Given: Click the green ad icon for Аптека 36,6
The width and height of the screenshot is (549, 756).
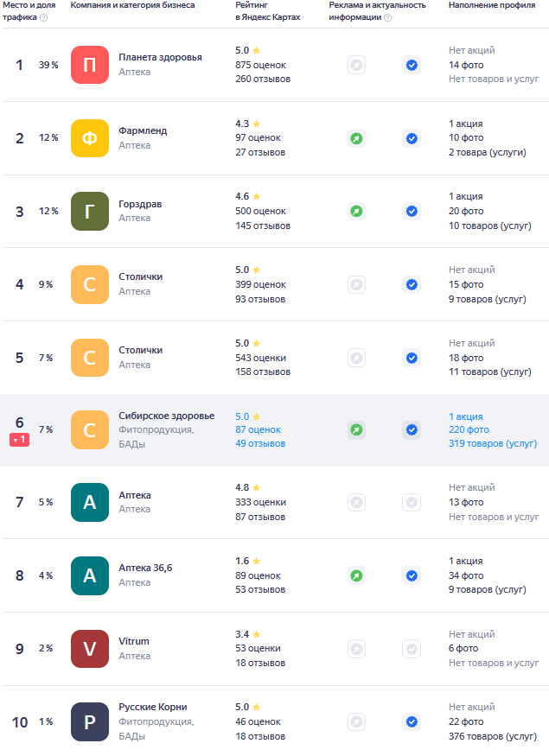Looking at the screenshot, I should click(x=356, y=575).
